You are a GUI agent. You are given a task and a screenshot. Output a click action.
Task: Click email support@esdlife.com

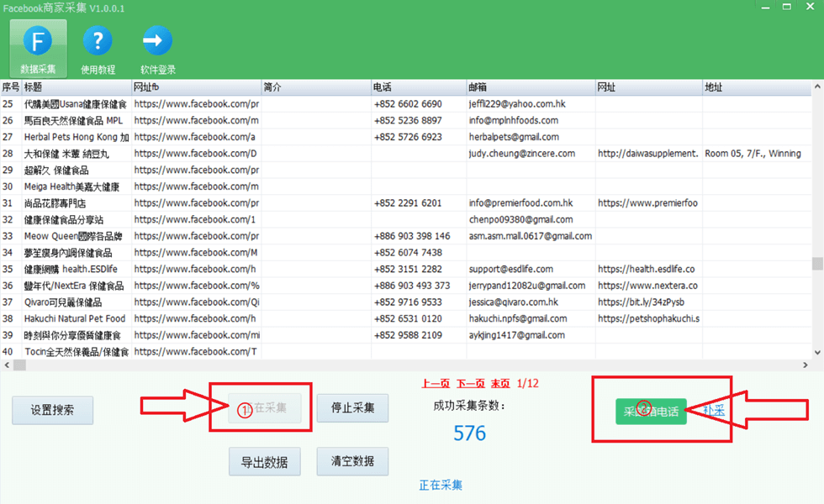point(511,270)
